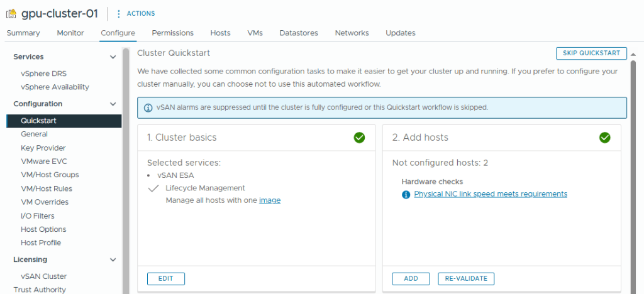The width and height of the screenshot is (644, 294).
Task: Open the image link under Lifecycle Management
Action: (x=270, y=200)
